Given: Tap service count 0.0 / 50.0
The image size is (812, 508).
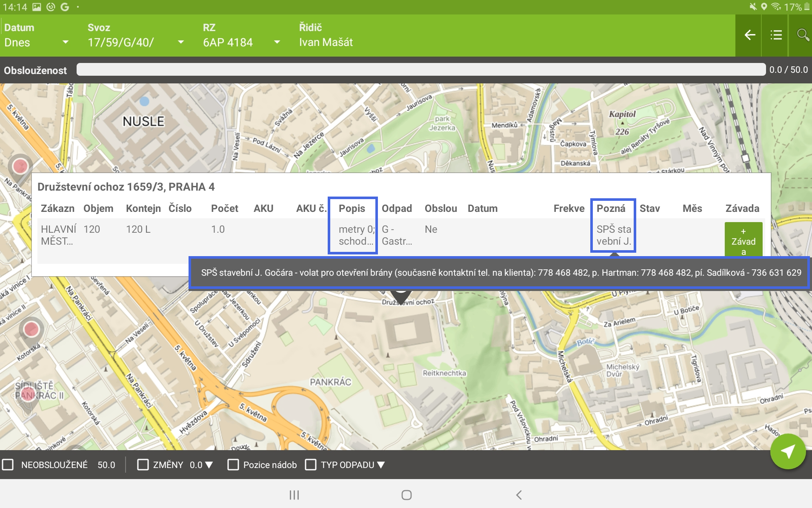Looking at the screenshot, I should tap(789, 70).
